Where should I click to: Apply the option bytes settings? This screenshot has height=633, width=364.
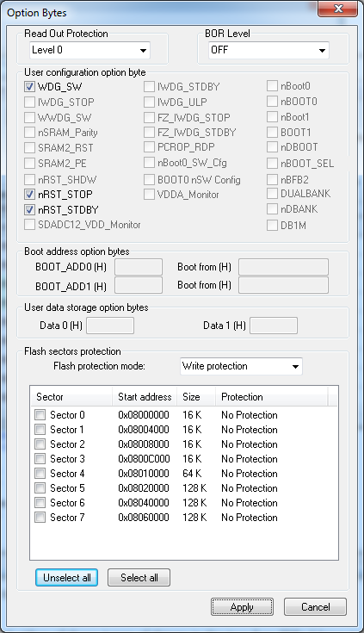pyautogui.click(x=242, y=607)
